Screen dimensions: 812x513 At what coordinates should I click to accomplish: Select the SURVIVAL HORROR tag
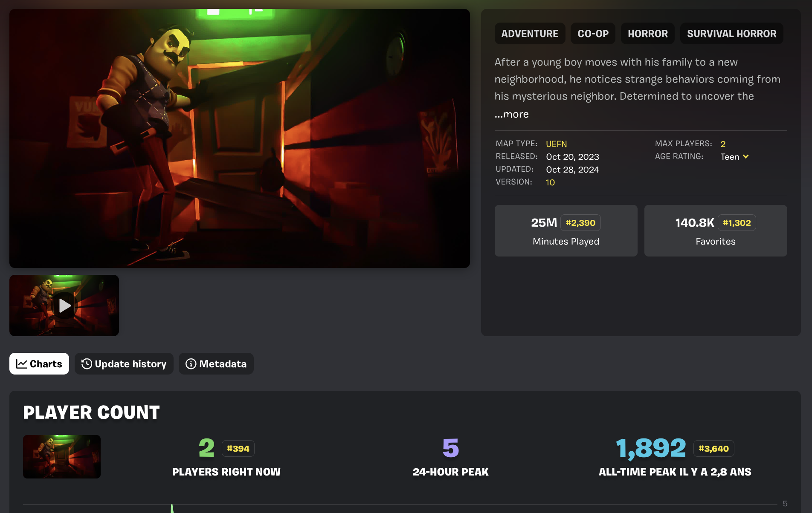point(732,34)
